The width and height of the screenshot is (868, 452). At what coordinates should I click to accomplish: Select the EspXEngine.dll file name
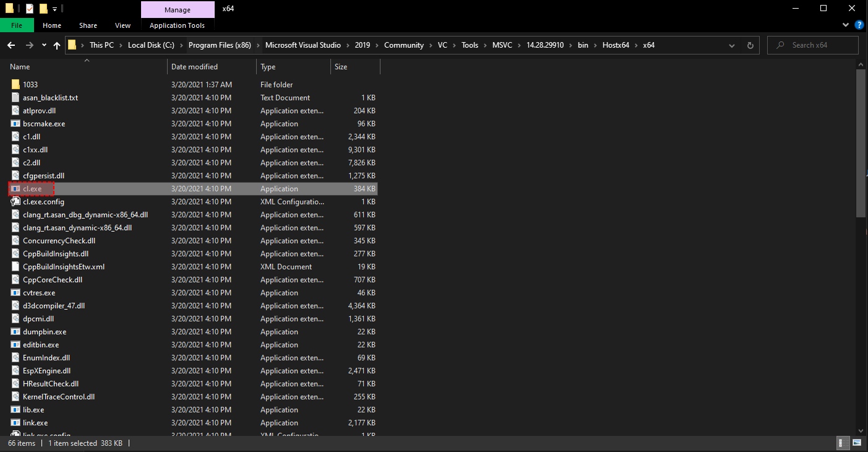pyautogui.click(x=46, y=371)
